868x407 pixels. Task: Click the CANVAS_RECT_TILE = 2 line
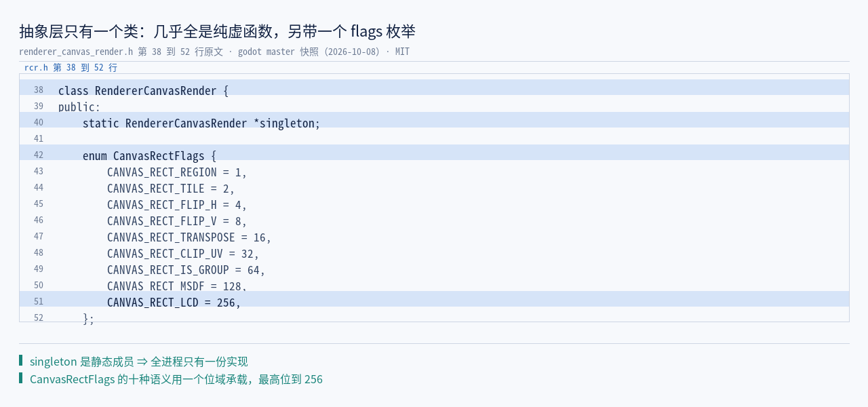[434, 189]
